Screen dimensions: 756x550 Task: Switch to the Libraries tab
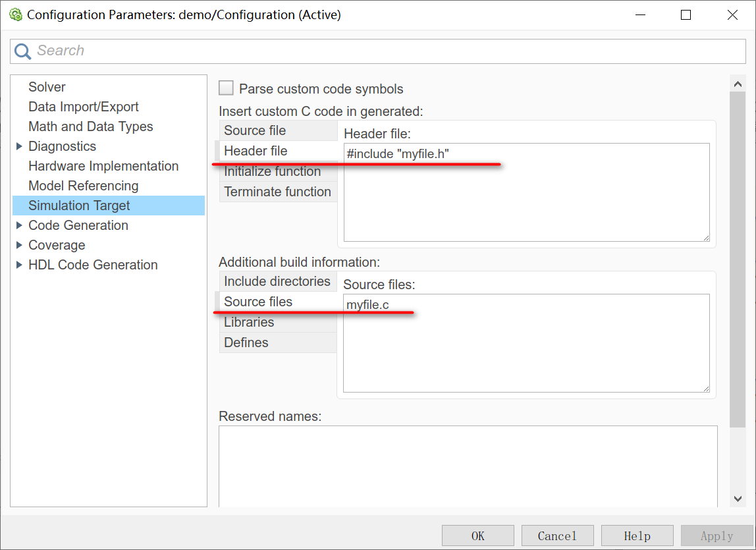[x=249, y=322]
